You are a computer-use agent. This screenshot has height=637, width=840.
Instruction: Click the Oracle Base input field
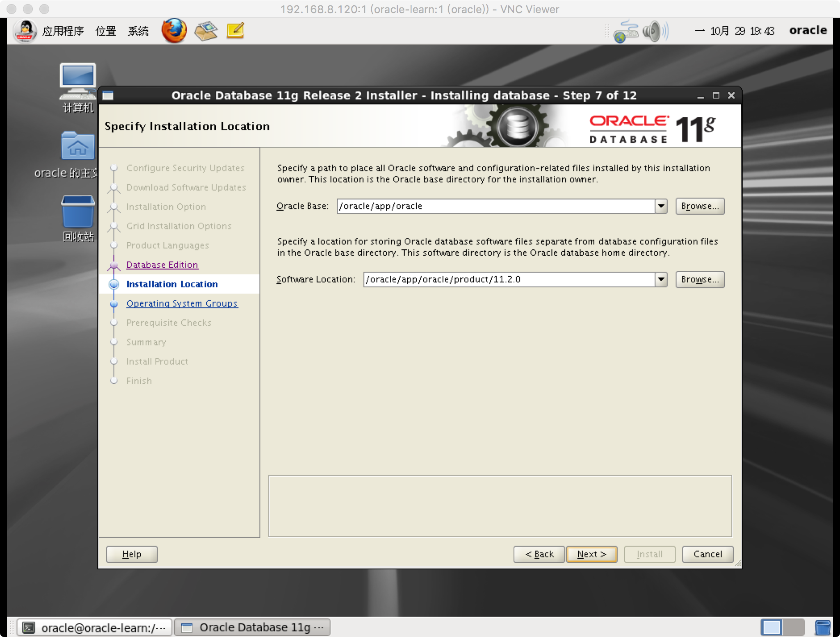coord(501,205)
